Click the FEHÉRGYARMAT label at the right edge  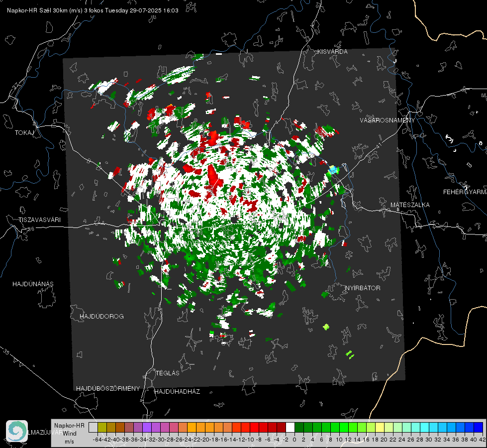[465, 192]
